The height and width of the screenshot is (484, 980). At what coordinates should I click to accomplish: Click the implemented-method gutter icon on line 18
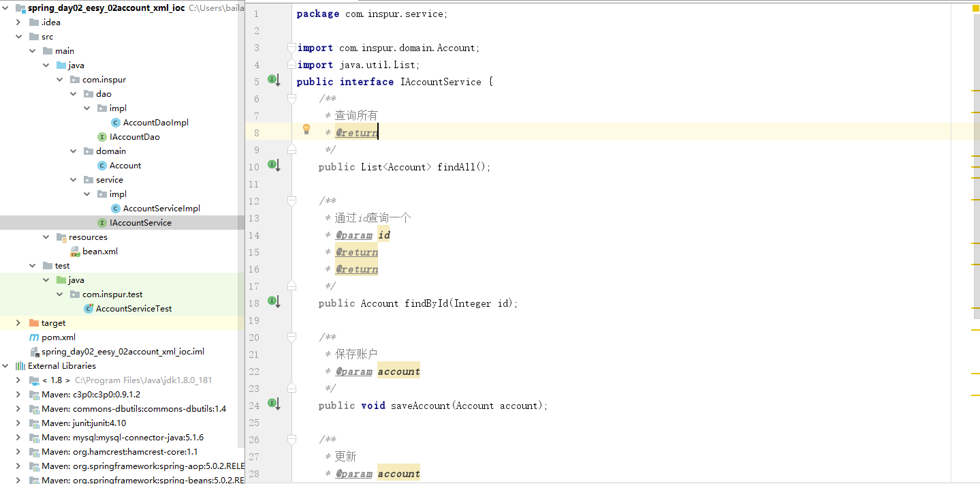[274, 301]
